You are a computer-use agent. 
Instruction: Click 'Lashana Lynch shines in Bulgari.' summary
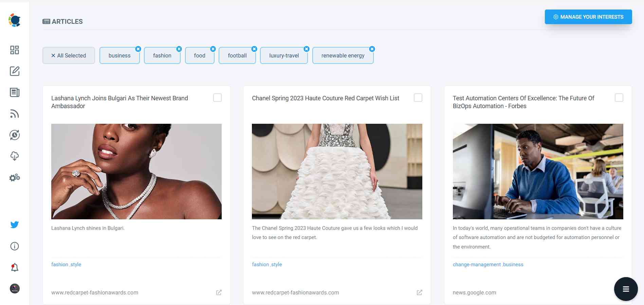(88, 228)
